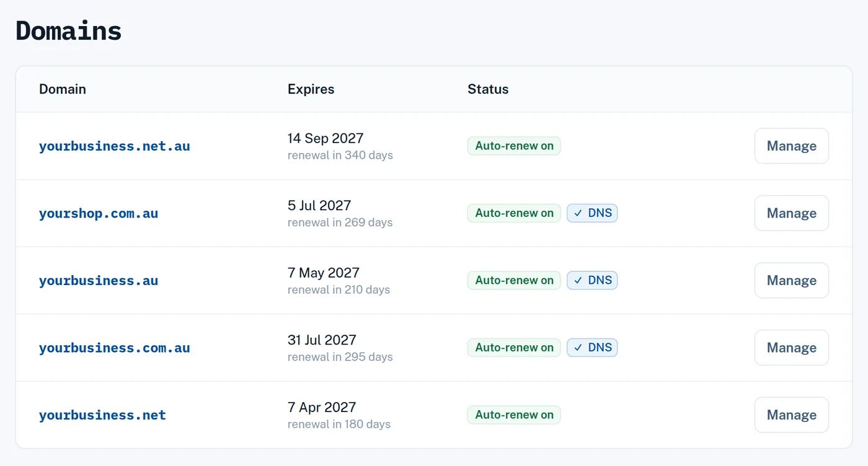Click the renewal in 269 days text

click(340, 222)
